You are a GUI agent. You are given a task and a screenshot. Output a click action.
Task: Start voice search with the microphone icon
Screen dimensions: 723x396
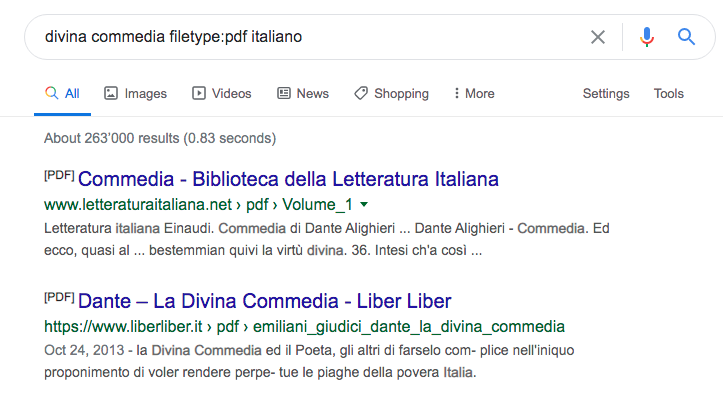tap(646, 37)
